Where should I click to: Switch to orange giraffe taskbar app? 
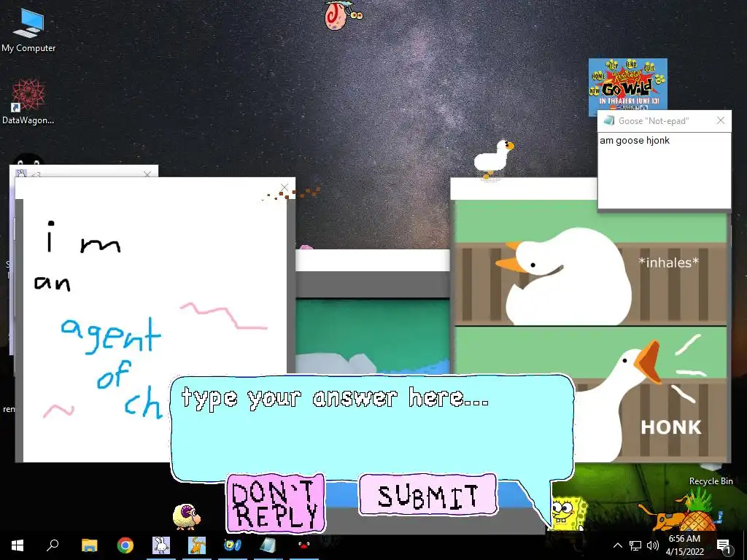197,545
